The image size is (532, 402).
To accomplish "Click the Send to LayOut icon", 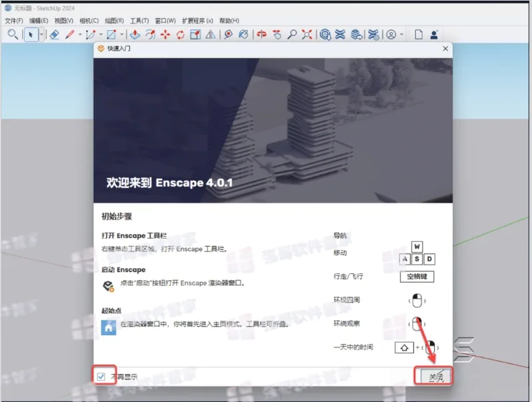I will [356, 35].
